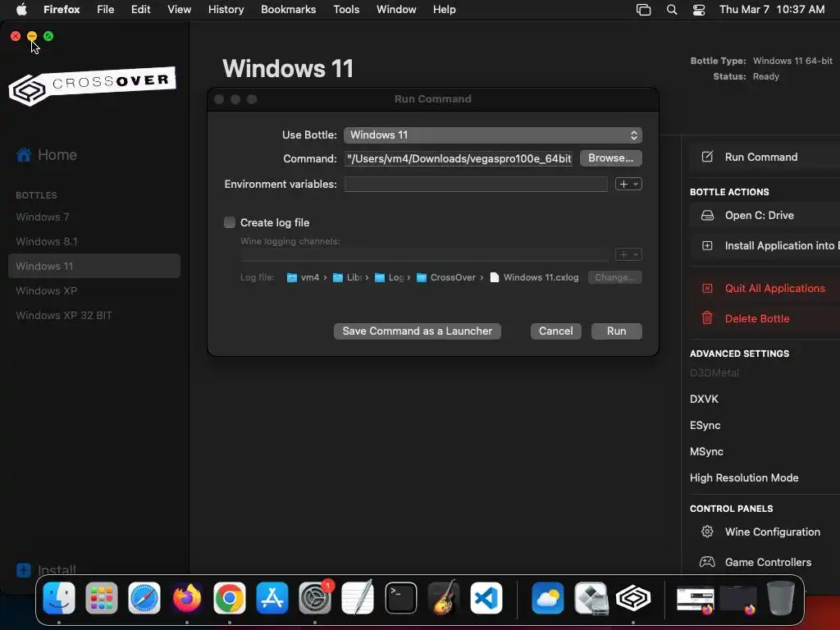840x630 pixels.
Task: Toggle the MSync advanced setting
Action: 706,452
